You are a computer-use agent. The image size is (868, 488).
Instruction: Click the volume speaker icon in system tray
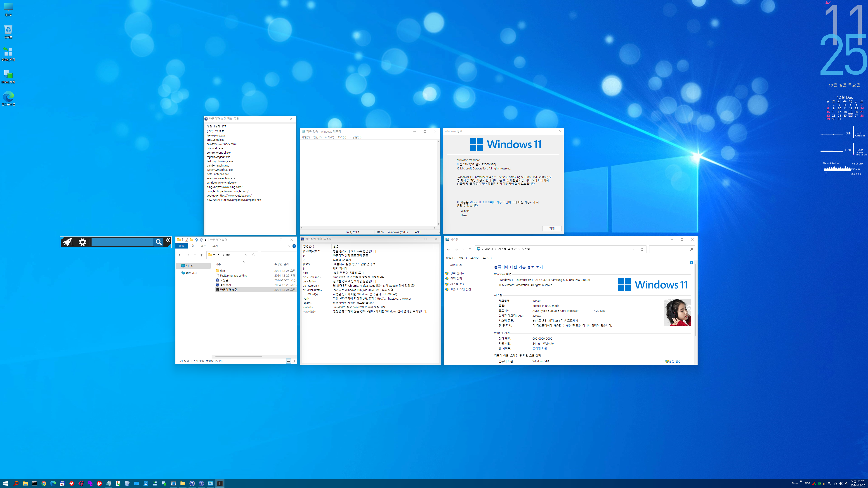tap(841, 483)
